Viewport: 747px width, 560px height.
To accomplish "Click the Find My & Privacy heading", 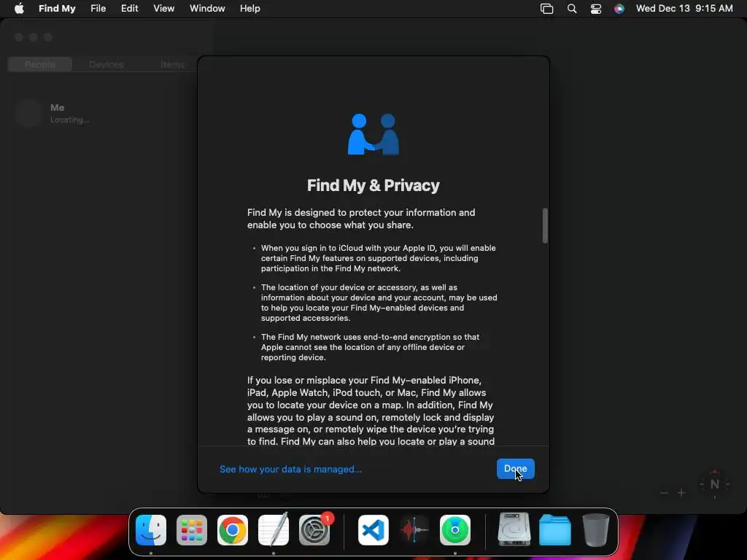I will click(x=373, y=185).
